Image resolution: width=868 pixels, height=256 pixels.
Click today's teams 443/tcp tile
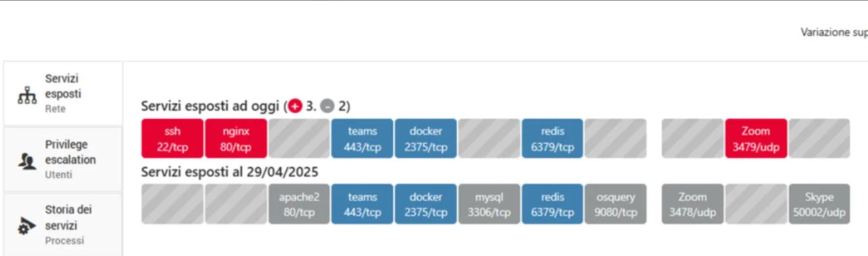click(362, 138)
